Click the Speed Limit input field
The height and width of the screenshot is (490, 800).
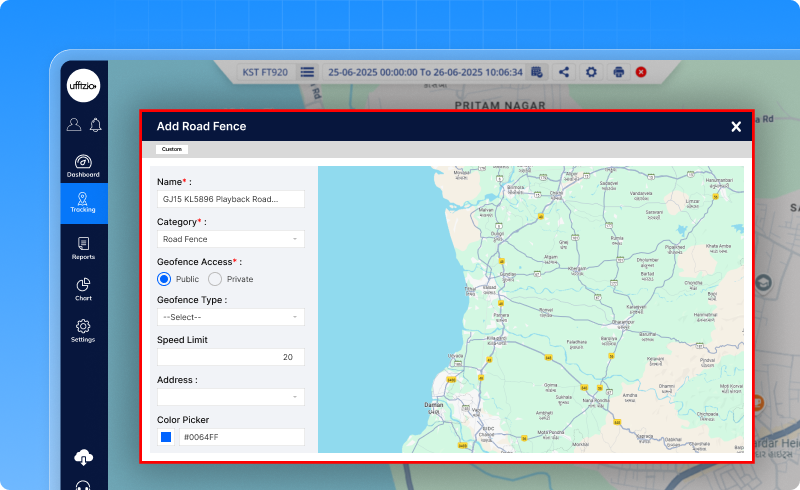(x=231, y=357)
